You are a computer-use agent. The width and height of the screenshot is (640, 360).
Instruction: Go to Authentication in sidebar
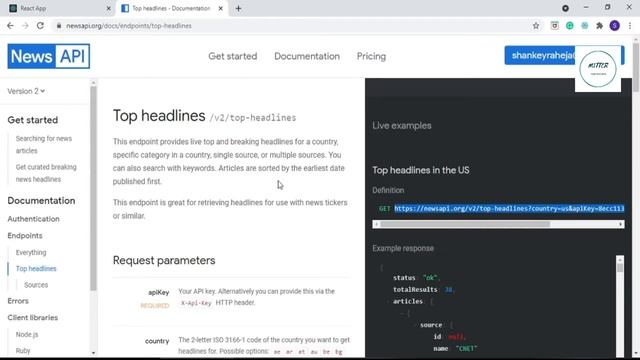click(x=33, y=219)
